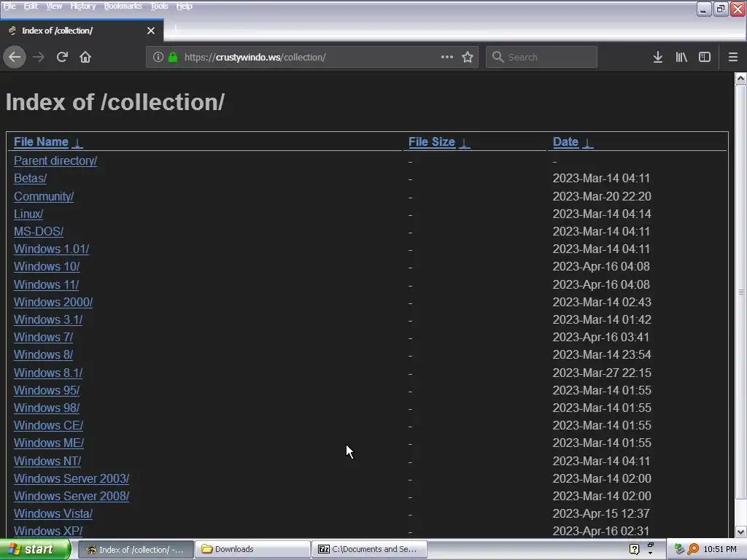Viewport: 747px width, 560px height.
Task: Click the Date column header link
Action: [x=565, y=142]
